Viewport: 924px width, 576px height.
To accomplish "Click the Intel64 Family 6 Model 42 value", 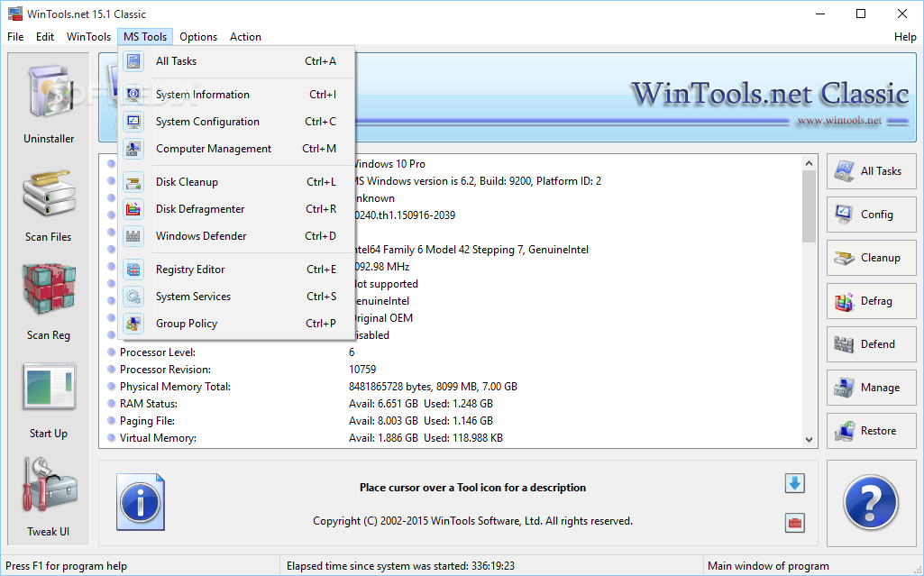I will [471, 250].
